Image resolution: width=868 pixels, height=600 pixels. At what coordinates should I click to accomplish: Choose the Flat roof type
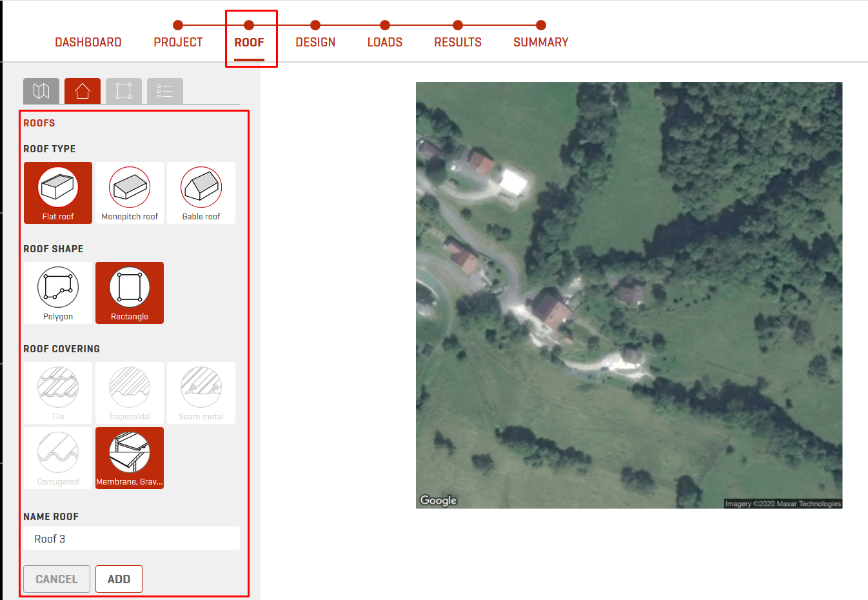tap(58, 193)
